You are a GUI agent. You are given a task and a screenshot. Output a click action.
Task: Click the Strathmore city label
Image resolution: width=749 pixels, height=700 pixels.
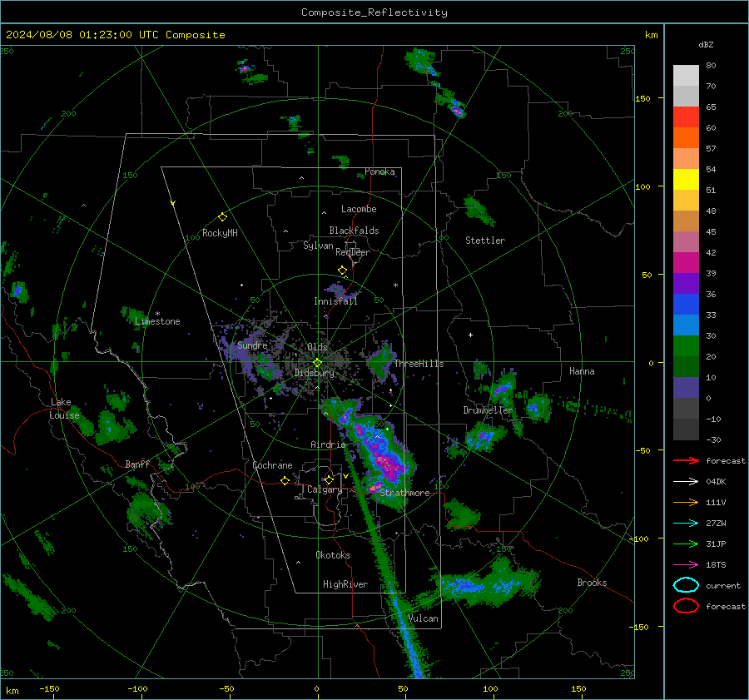(x=404, y=493)
